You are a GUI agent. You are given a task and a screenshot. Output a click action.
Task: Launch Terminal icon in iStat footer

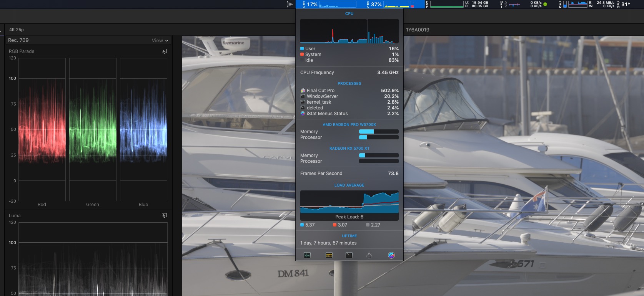[349, 255]
